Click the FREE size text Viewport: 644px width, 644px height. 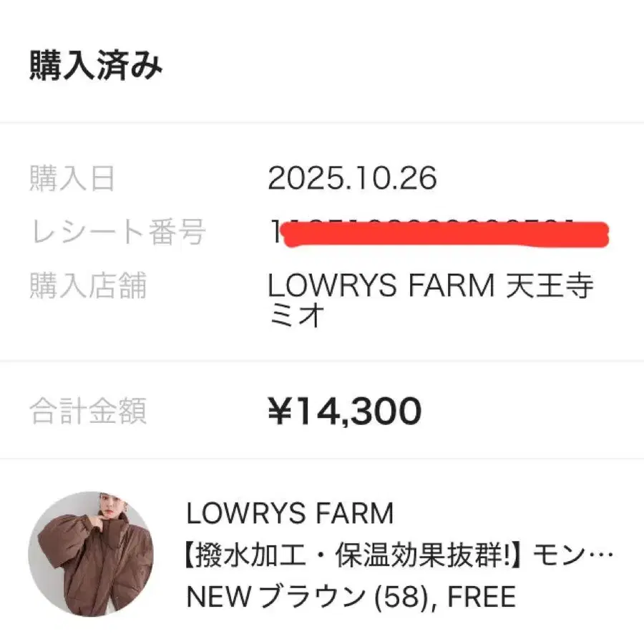[482, 596]
